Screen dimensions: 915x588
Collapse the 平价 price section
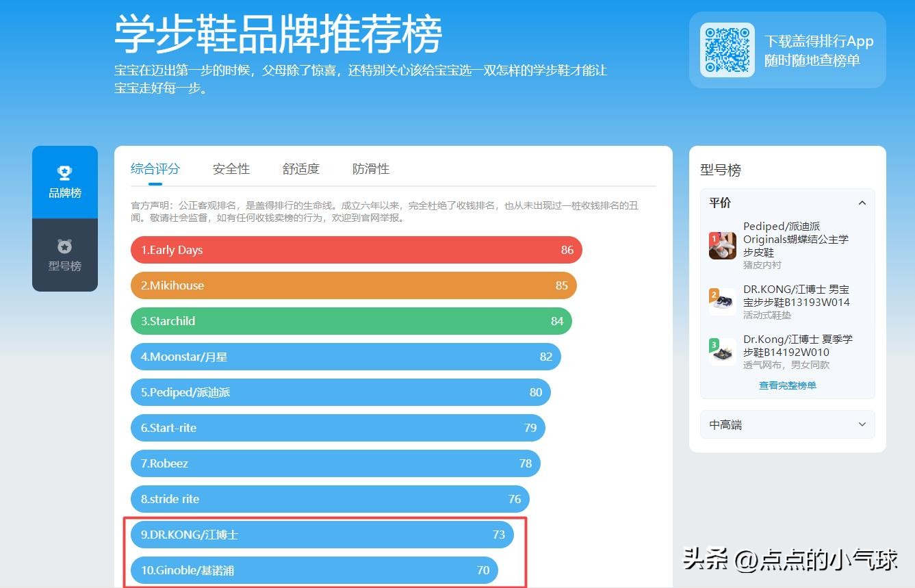[862, 203]
